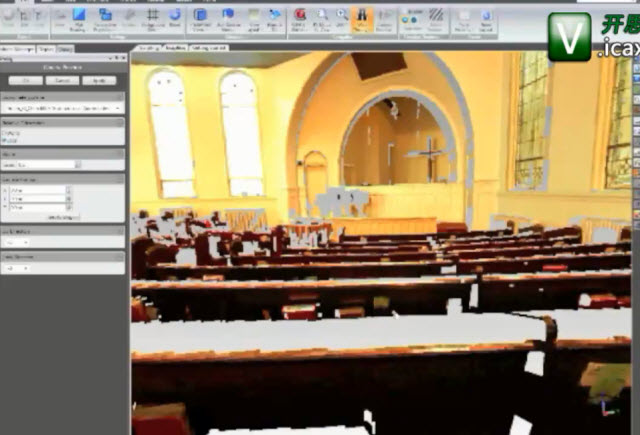Click the diagonal hatch pattern icon
The width and height of the screenshot is (640, 435).
coord(437,15)
